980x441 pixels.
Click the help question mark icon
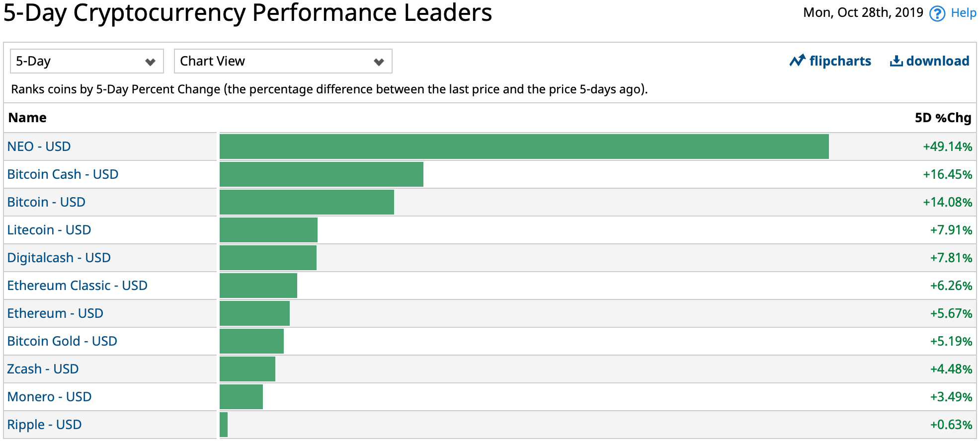pos(937,13)
